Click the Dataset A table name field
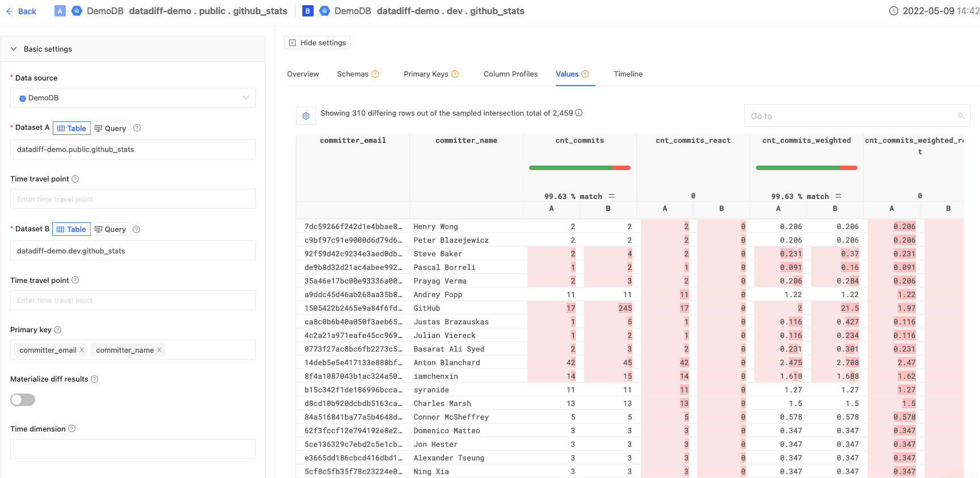Image resolution: width=980 pixels, height=478 pixels. click(x=133, y=150)
